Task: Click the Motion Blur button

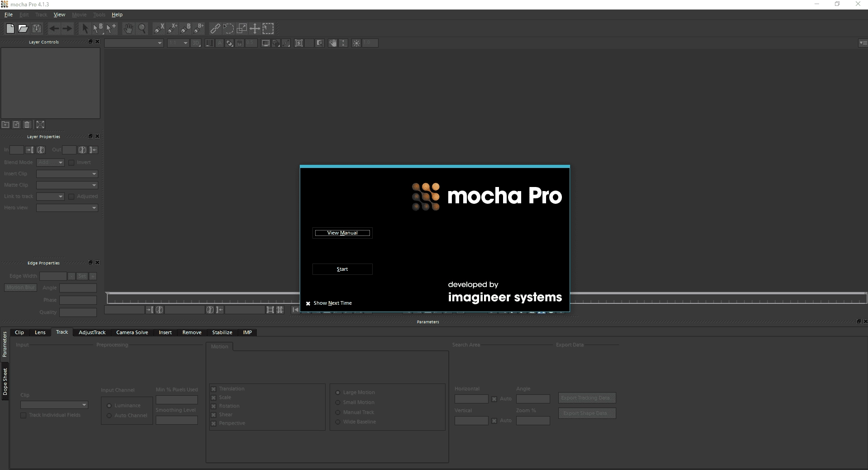Action: [x=21, y=288]
